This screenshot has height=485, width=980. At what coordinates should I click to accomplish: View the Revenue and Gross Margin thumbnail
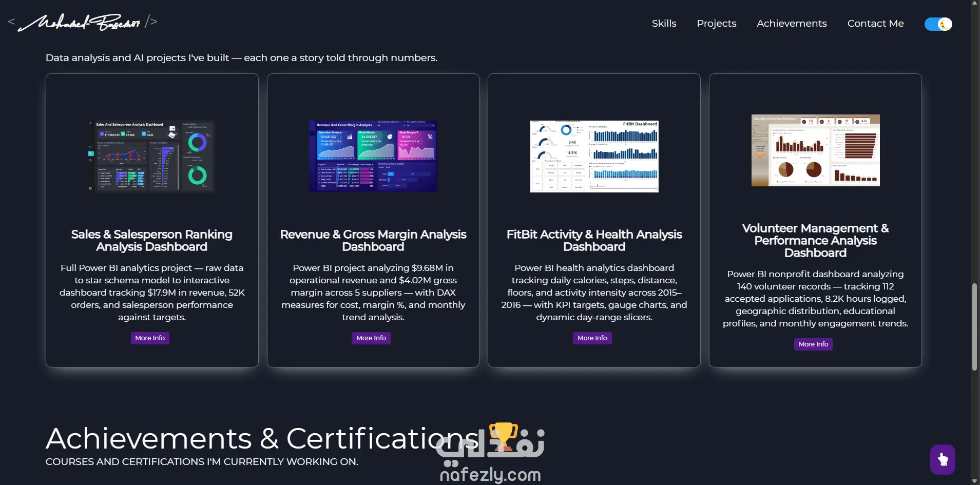click(x=373, y=157)
